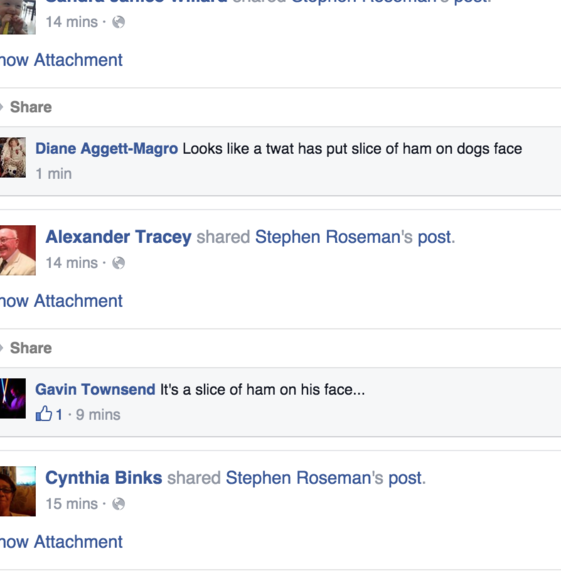Open Stephen Roseman's post link in Alexander's share

(353, 237)
